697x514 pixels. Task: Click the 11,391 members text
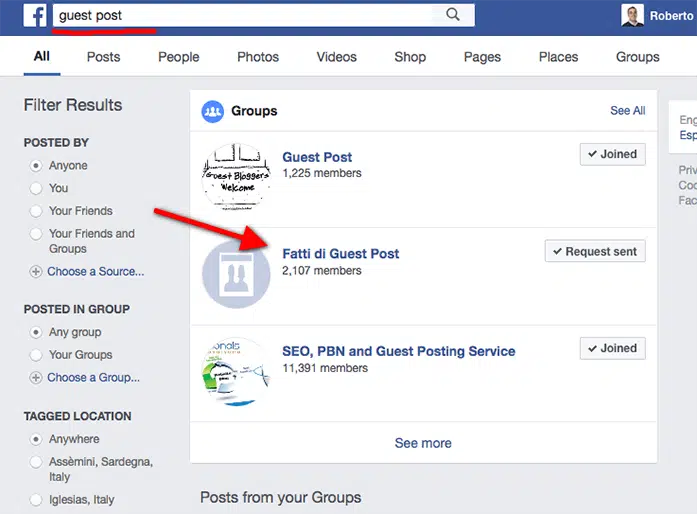(x=325, y=368)
